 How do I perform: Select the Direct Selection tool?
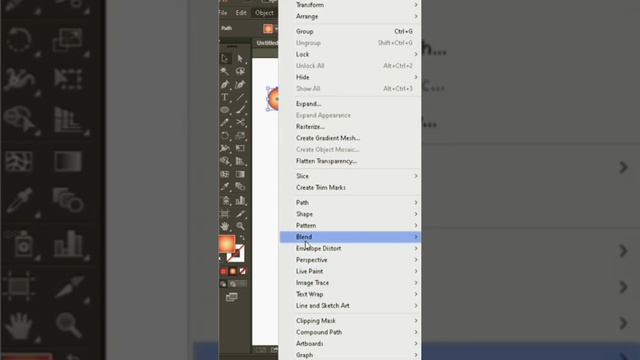pos(240,59)
